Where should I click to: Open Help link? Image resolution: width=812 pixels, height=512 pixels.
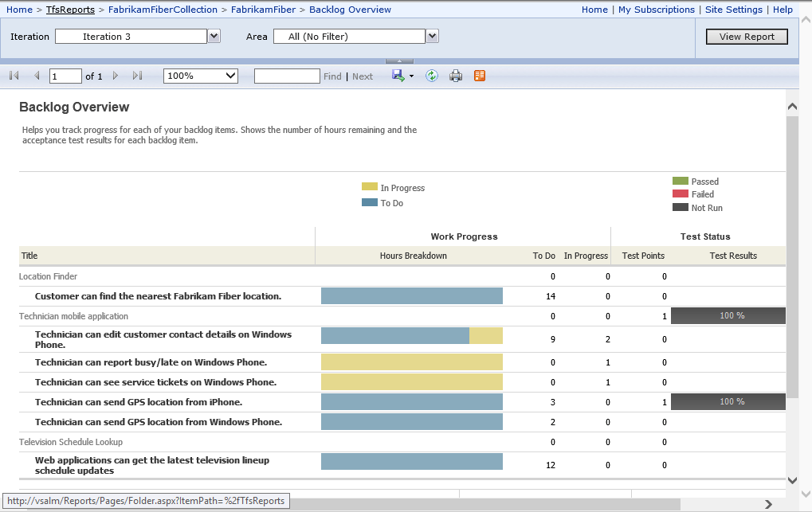[x=783, y=10]
